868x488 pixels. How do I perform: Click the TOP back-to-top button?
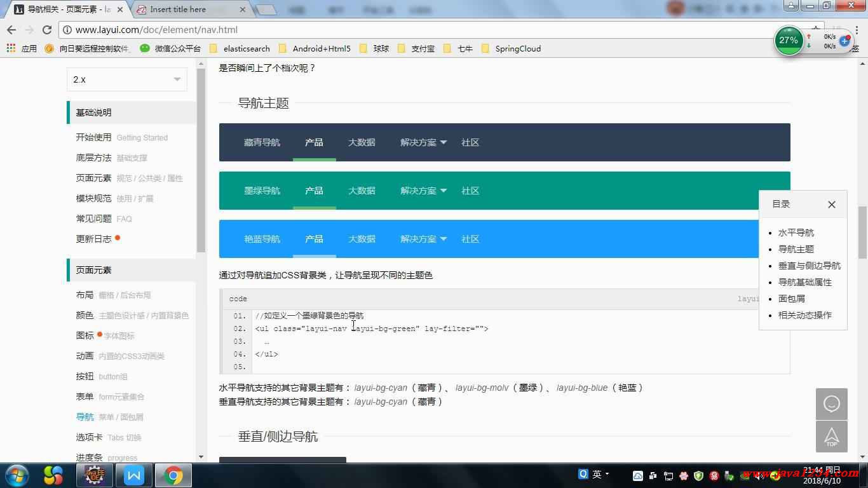pos(832,437)
